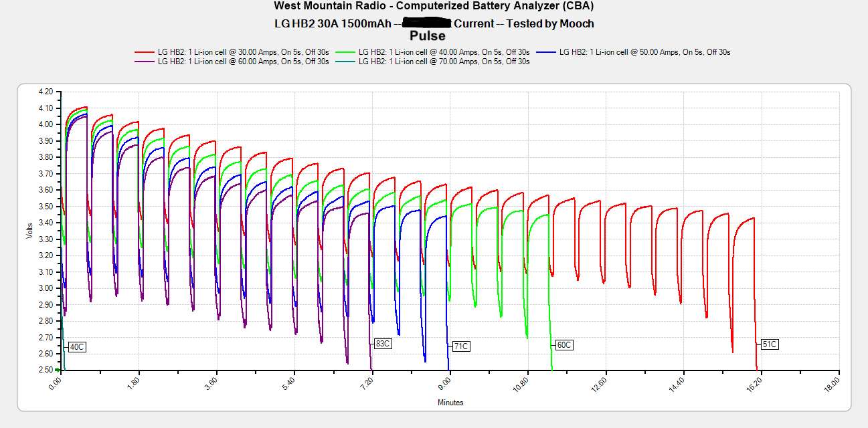Click the Volts y-axis title
The image size is (868, 428).
[29, 231]
